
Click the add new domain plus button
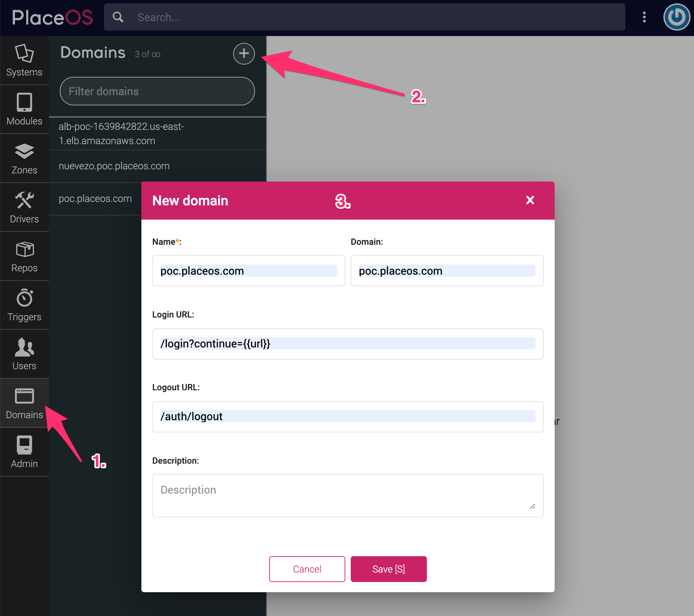click(244, 54)
